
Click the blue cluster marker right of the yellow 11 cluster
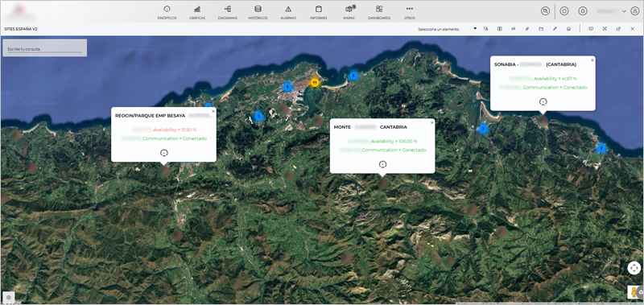353,76
